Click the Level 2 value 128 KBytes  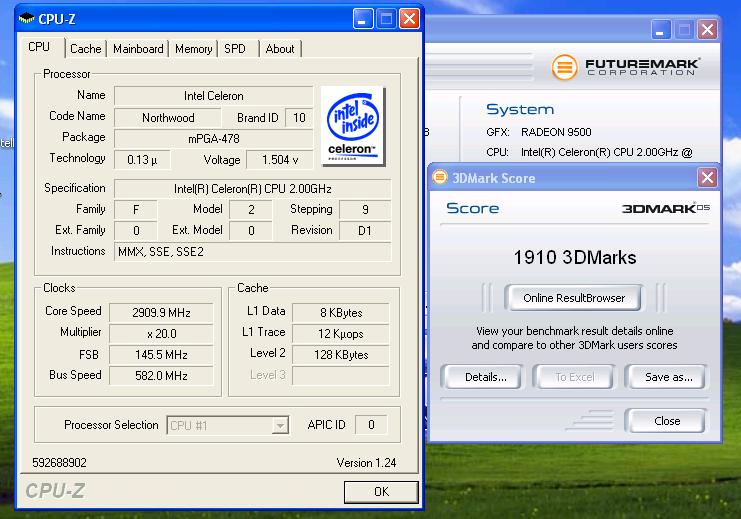(341, 355)
